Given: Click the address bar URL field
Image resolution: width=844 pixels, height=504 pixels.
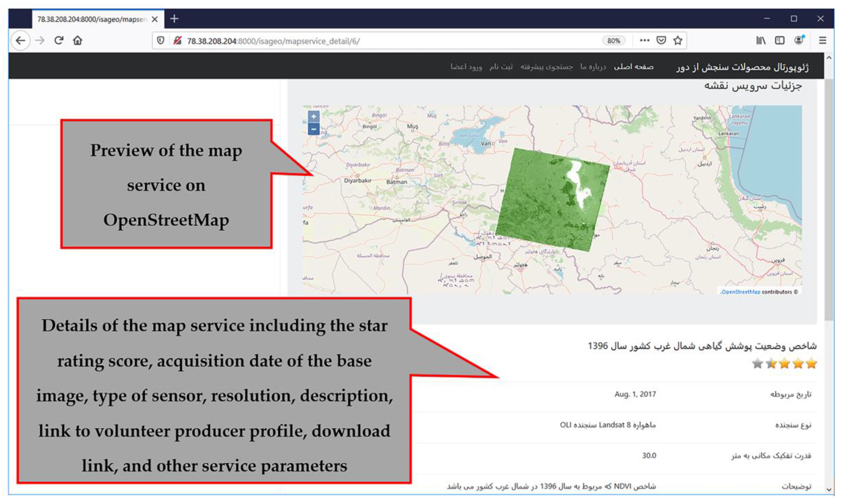Looking at the screenshot, I should coord(374,41).
